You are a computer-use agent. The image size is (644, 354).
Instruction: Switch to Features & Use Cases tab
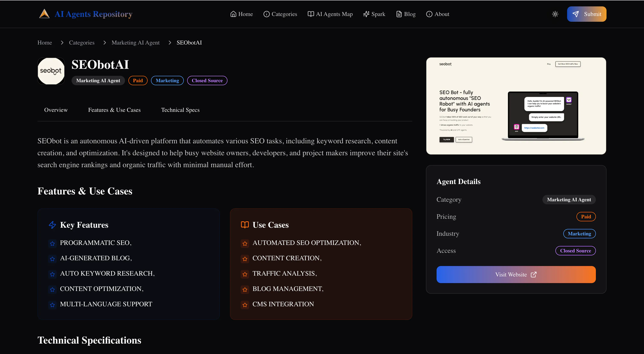click(x=114, y=110)
